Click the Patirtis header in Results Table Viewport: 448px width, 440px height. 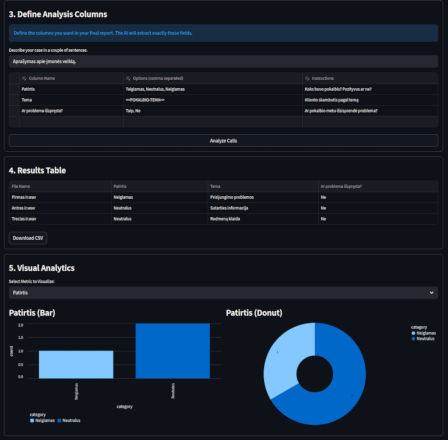pos(159,186)
